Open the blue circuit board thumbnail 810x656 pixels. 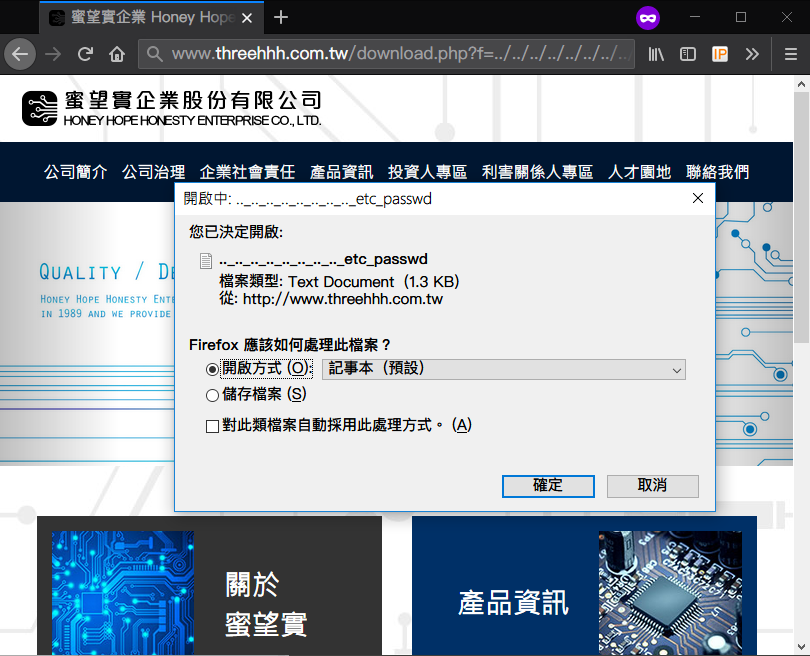[123, 593]
